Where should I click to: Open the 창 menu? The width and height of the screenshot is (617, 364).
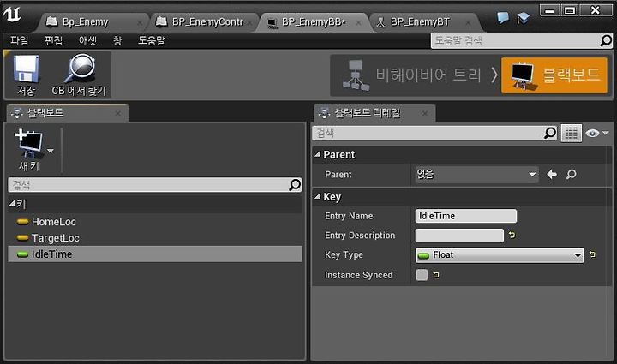pos(117,40)
